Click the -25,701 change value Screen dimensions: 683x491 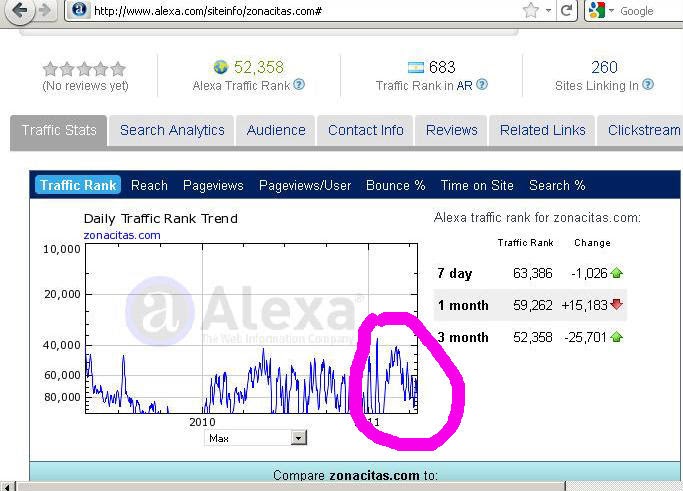pos(585,337)
